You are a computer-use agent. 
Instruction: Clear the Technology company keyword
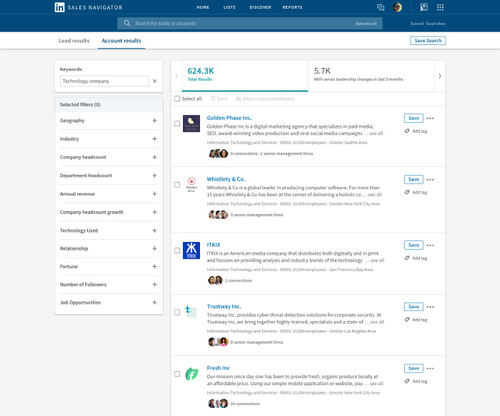[155, 81]
